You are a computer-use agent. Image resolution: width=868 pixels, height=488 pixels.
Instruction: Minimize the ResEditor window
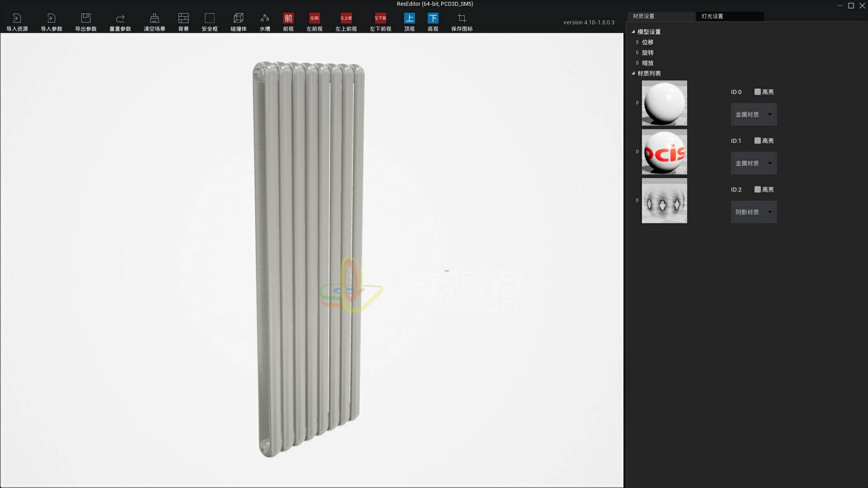(x=840, y=5)
